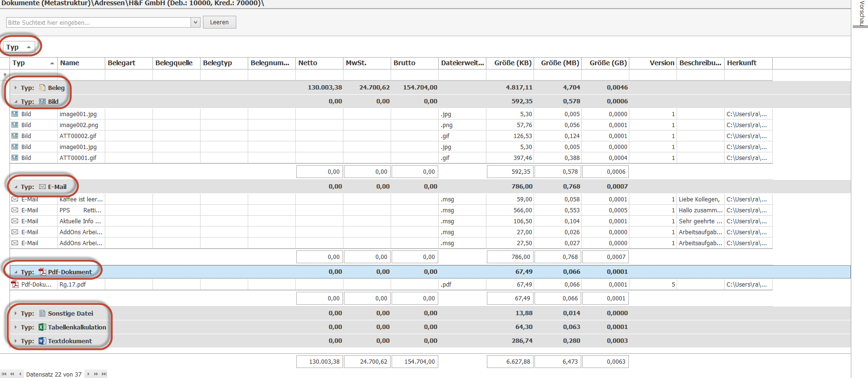Viewport: 868px width, 378px height.
Task: Click the Typ grouping chip in group panel
Action: pos(19,47)
